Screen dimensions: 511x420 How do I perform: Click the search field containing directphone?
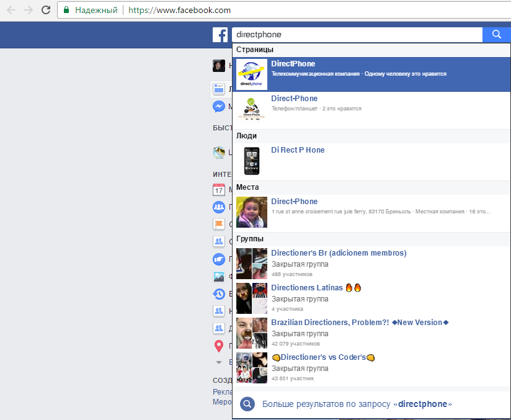[x=357, y=35]
